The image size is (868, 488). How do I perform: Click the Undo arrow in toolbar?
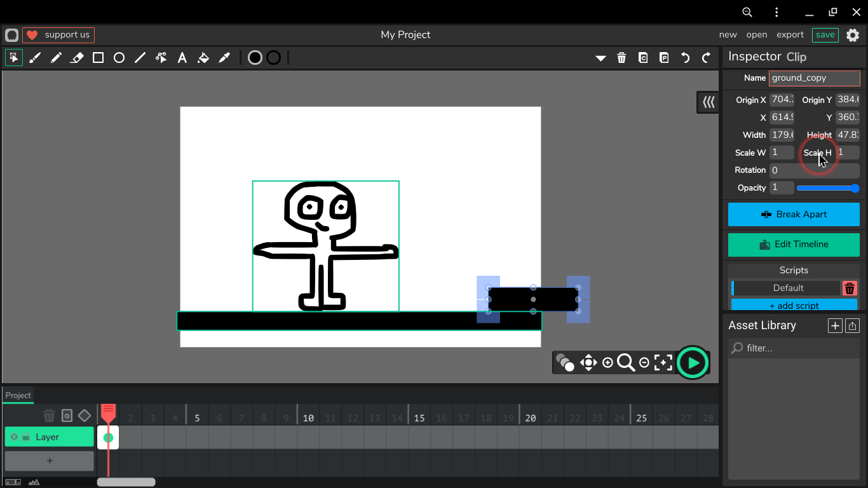685,58
